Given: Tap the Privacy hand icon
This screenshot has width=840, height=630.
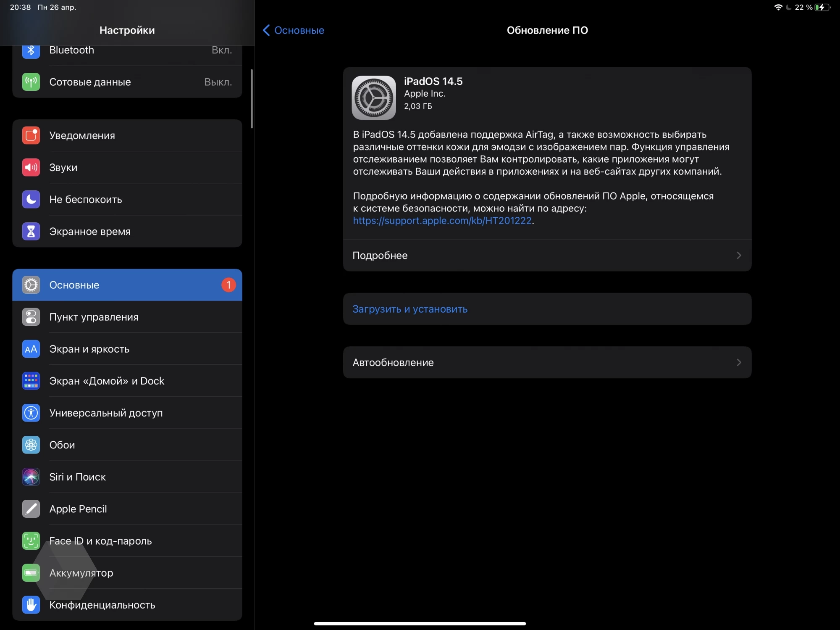Looking at the screenshot, I should pos(31,604).
